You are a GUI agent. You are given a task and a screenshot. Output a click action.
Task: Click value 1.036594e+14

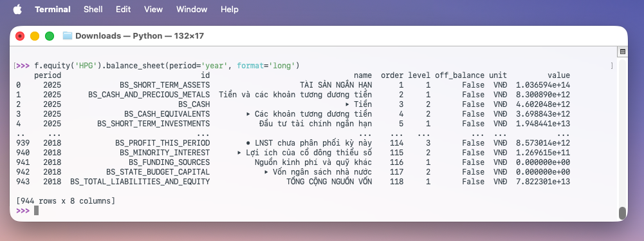tap(543, 85)
